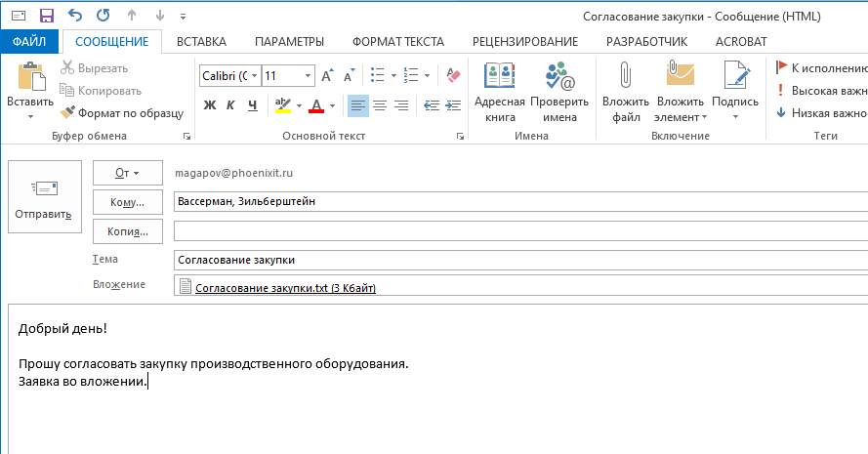Open the РАЗРАБОТЧИК ribbon tab

click(646, 42)
